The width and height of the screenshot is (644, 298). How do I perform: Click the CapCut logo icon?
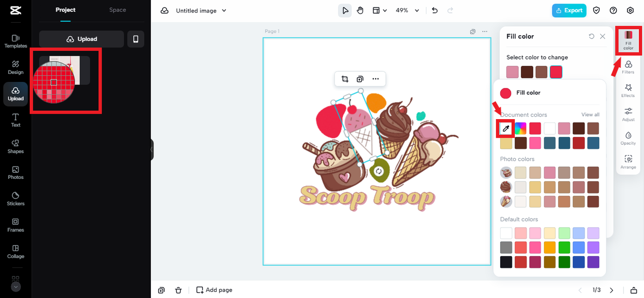pos(16,10)
